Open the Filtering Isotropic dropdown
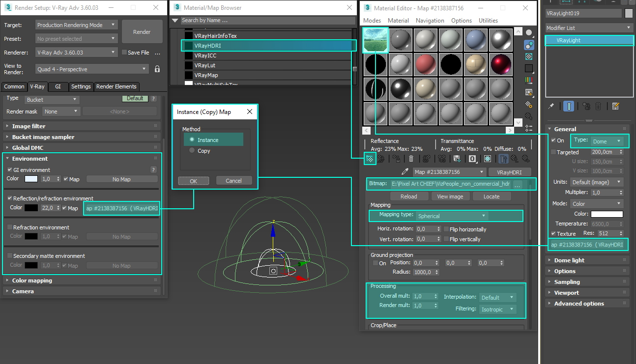 497,309
